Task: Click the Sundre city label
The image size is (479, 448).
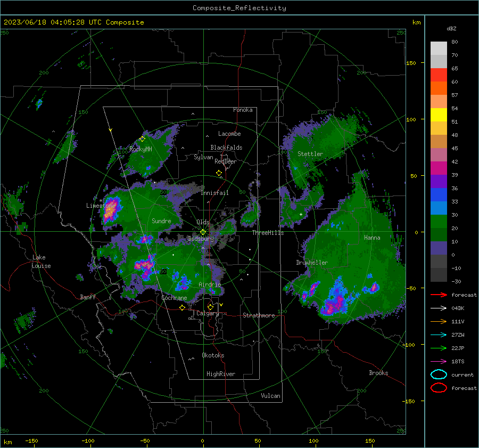Action: pos(161,221)
